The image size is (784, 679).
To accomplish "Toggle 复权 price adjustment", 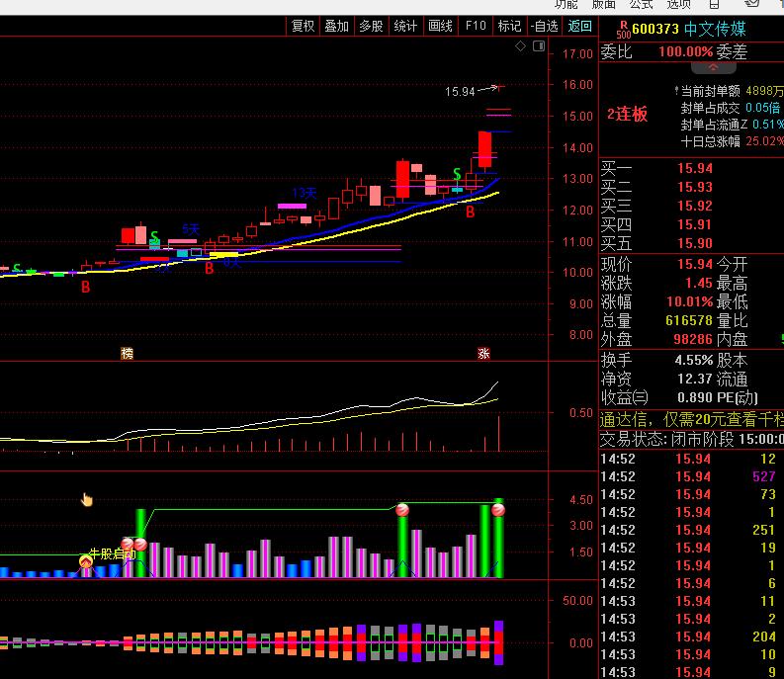I will pos(303,26).
